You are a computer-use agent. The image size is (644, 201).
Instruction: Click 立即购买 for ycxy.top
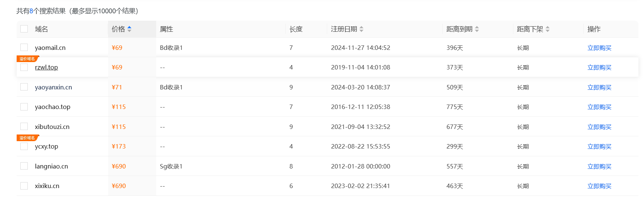pos(599,146)
